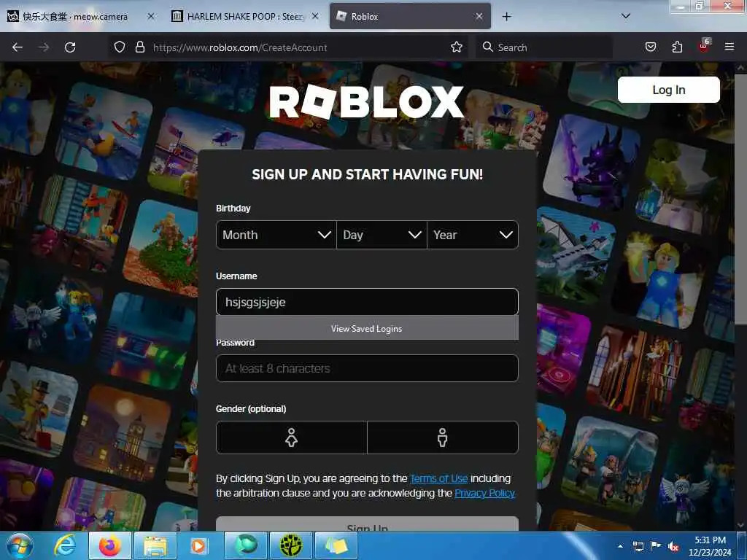
Task: Bookmark this page with the star icon
Action: [457, 47]
